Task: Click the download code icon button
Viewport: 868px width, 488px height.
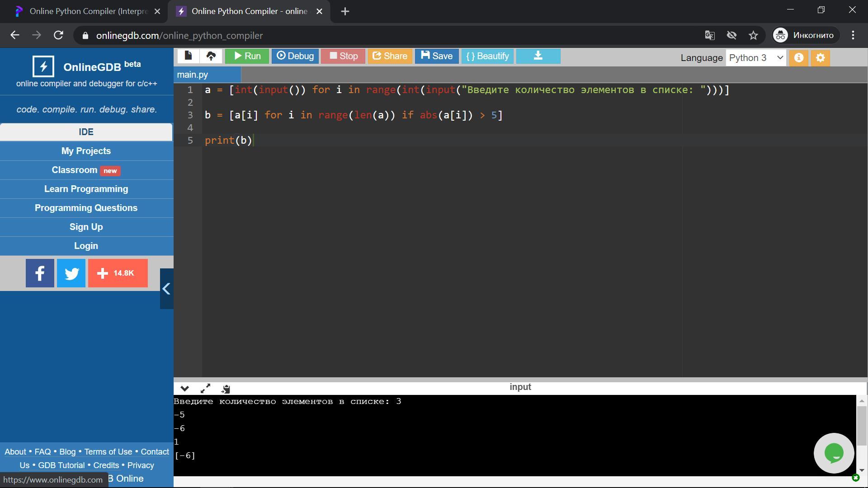Action: pyautogui.click(x=538, y=56)
